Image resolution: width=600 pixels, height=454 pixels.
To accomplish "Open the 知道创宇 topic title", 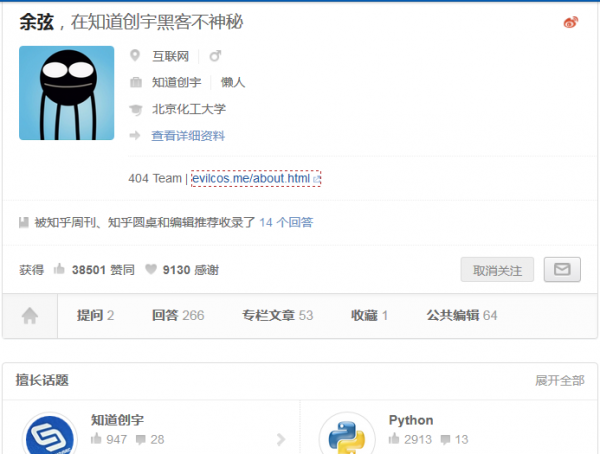I will tap(117, 420).
